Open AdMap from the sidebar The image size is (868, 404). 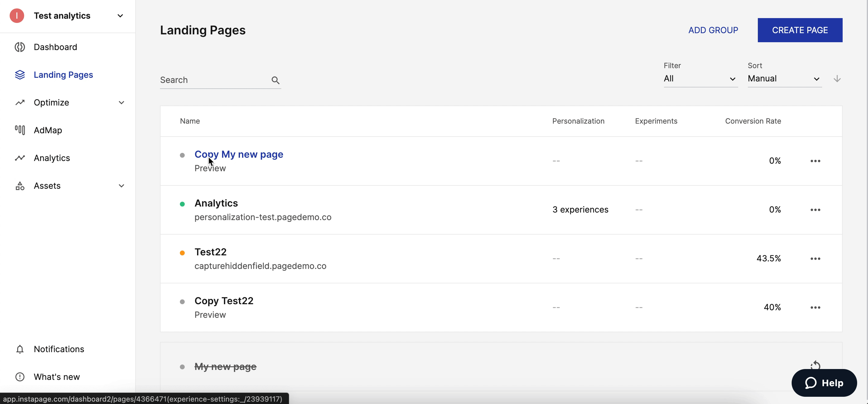pos(48,130)
